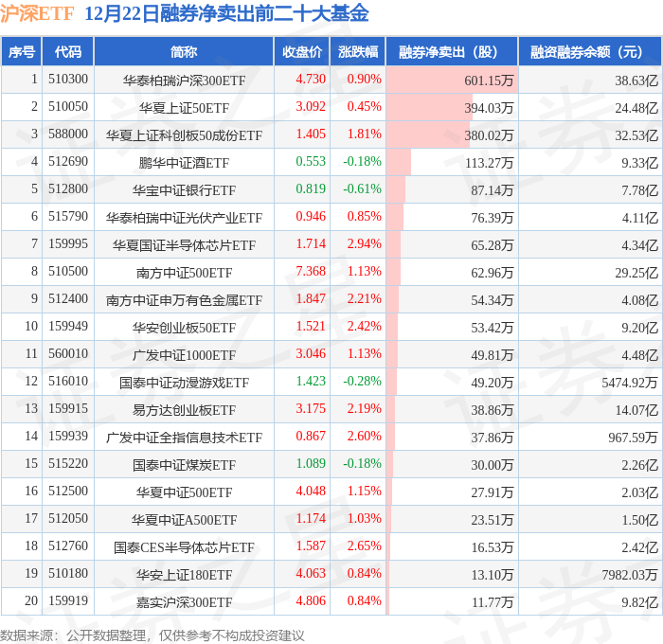
Task: Click fund code 560010
Action: pos(68,354)
